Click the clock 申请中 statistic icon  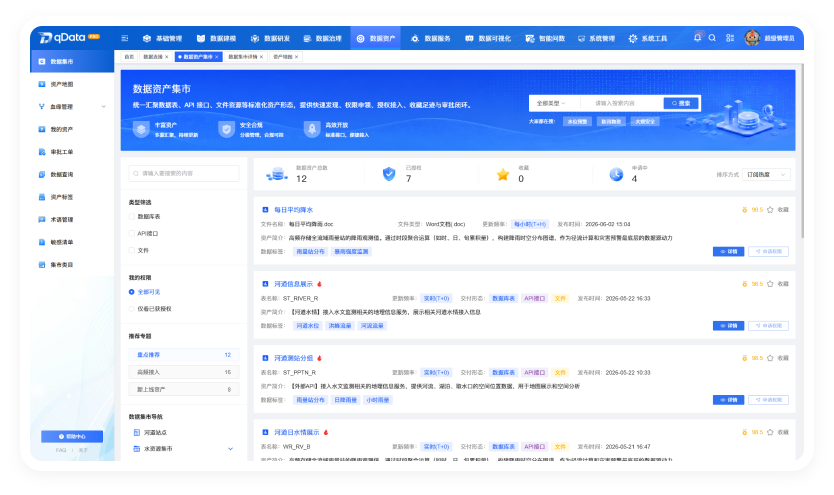click(x=616, y=174)
